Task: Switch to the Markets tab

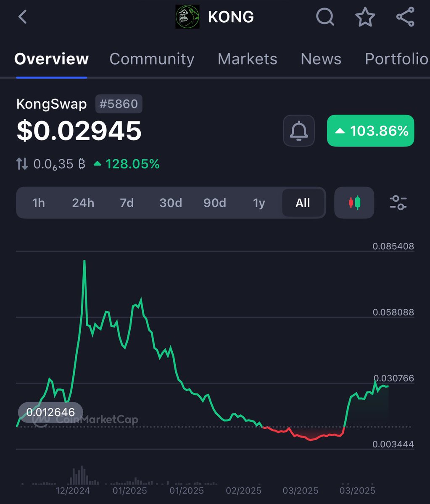Action: (248, 59)
